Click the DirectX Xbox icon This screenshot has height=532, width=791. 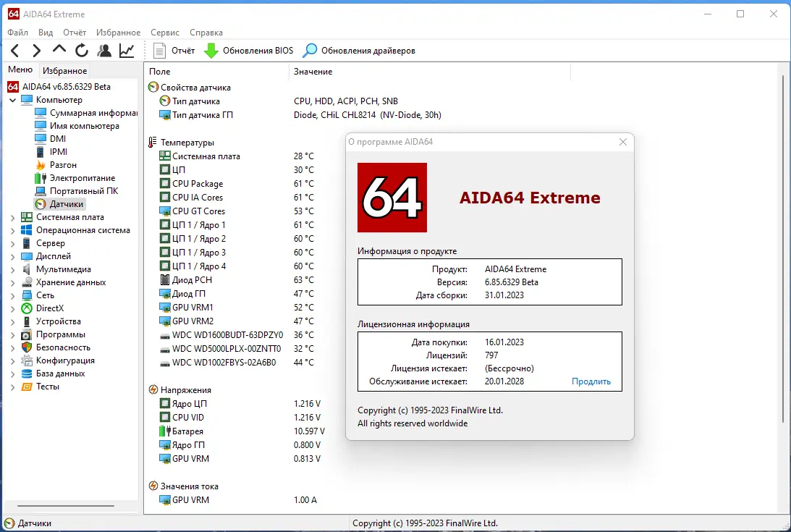click(27, 308)
